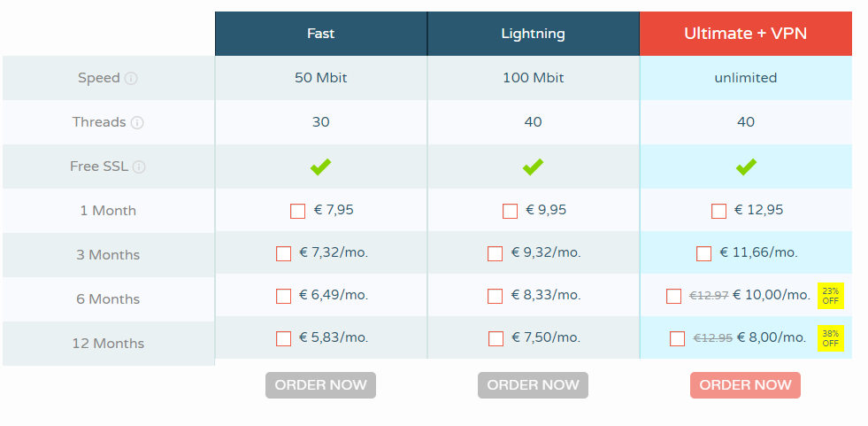Click ORDER NOW under the Fast plan
Image resolution: width=868 pixels, height=426 pixels.
[320, 385]
